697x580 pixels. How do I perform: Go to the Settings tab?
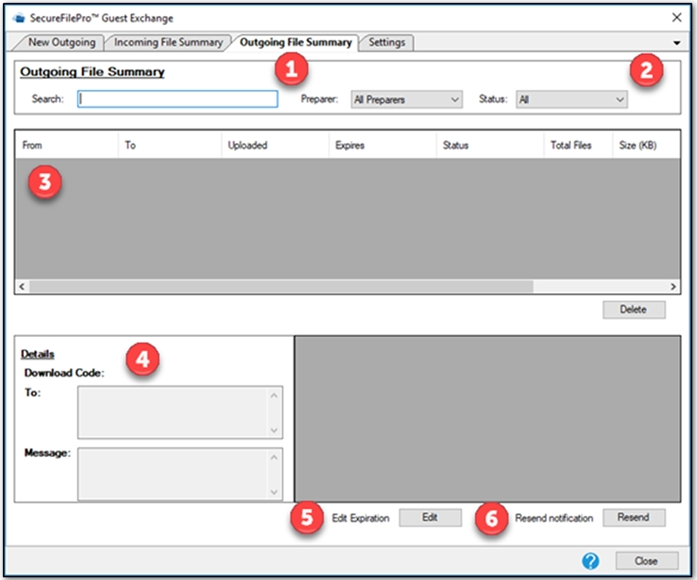coord(386,42)
